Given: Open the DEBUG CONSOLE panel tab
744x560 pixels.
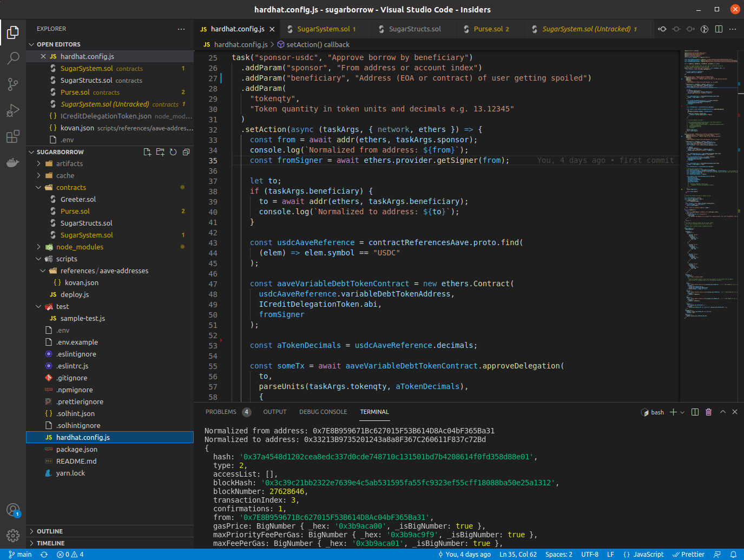Looking at the screenshot, I should 323,412.
